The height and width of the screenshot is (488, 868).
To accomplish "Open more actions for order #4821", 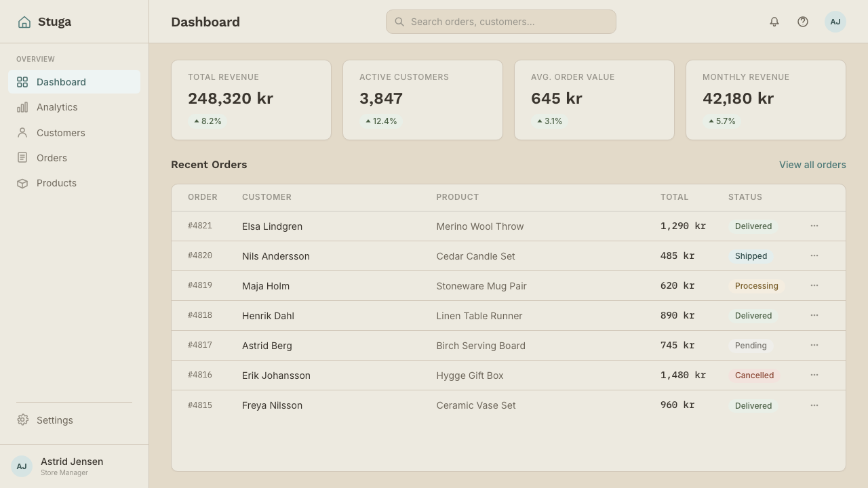I will (814, 226).
